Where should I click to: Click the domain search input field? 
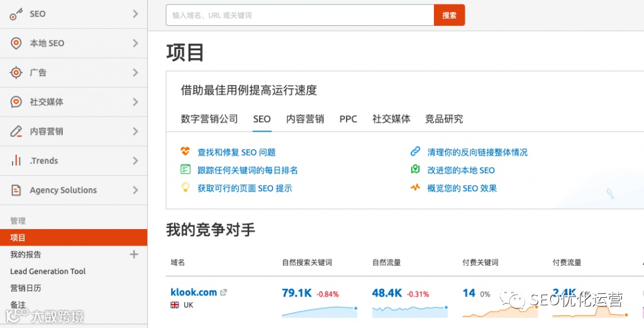pos(299,15)
